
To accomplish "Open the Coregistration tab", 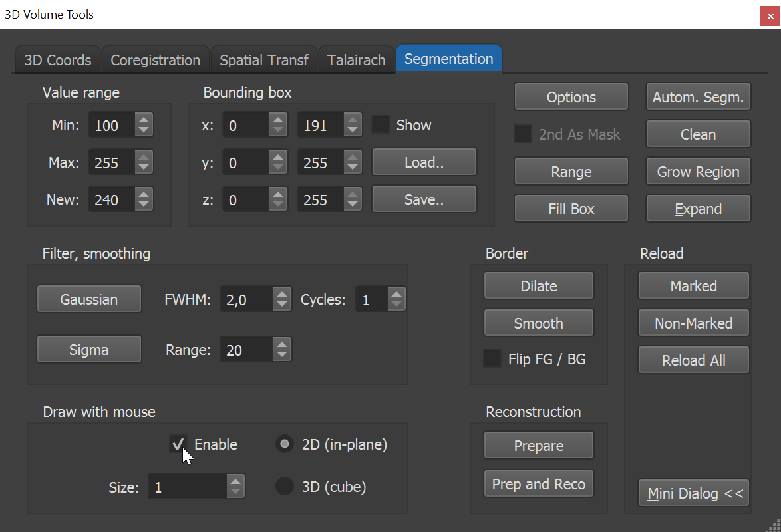I will coord(156,60).
